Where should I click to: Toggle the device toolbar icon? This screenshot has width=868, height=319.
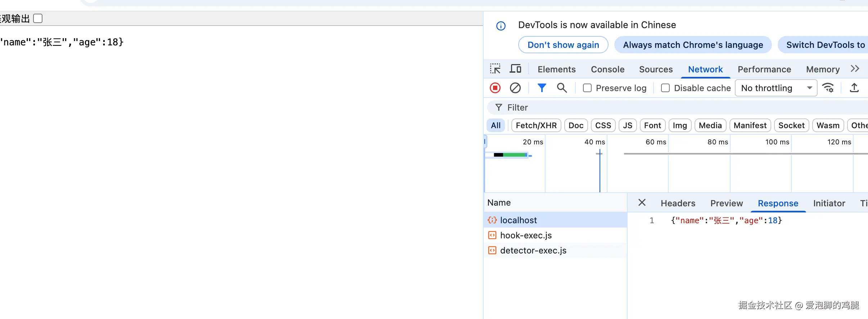pos(515,69)
